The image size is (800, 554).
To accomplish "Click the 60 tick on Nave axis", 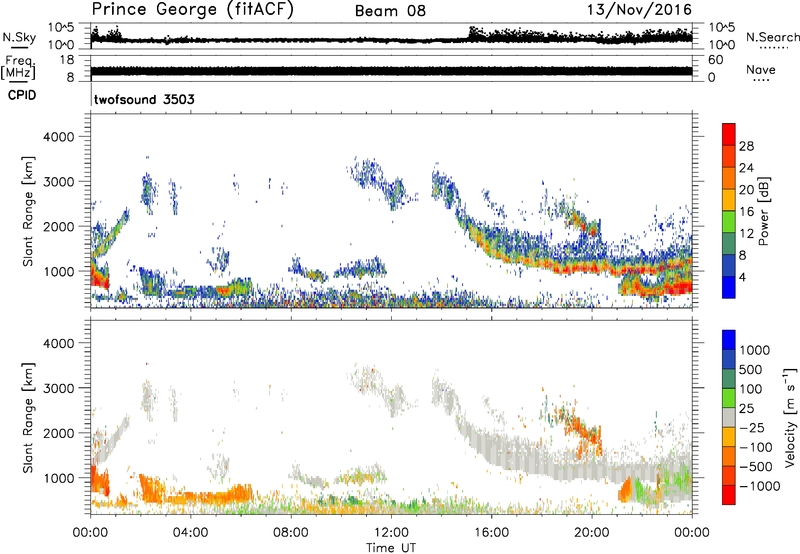I will coord(716,60).
